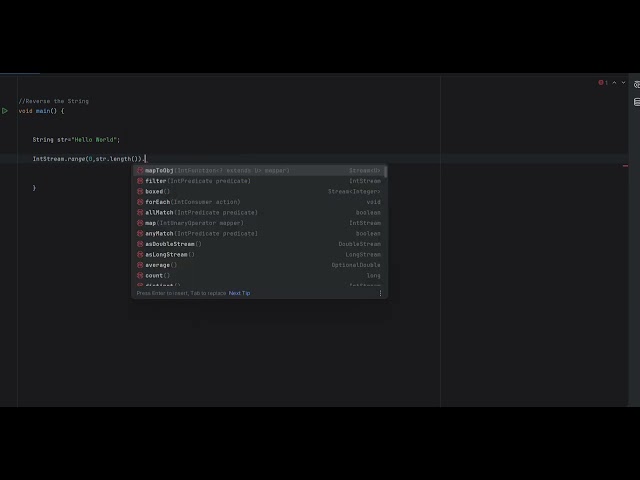Viewport: 640px width, 480px height.
Task: Select the boxed() completion suggestion
Action: click(157, 191)
